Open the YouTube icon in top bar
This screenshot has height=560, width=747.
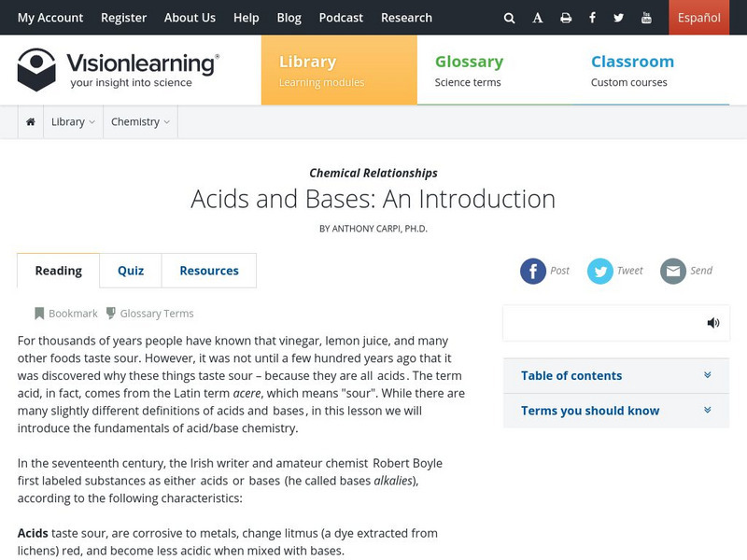[646, 18]
